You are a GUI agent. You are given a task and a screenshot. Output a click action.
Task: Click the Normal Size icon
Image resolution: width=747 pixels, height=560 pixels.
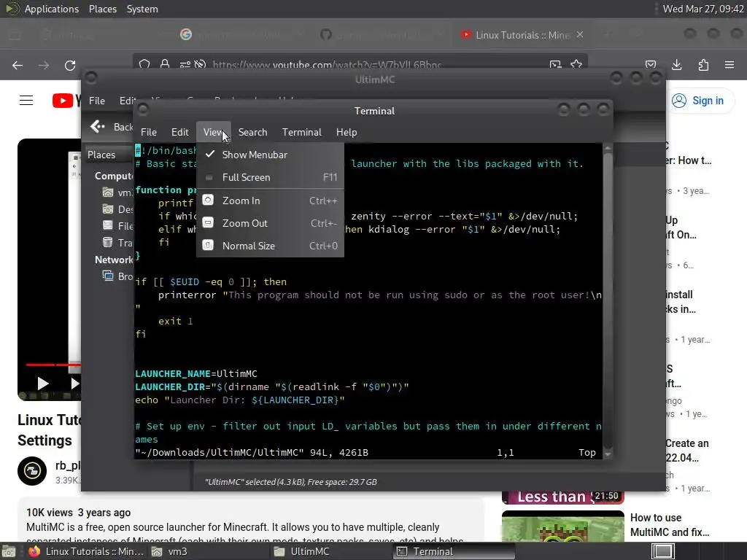pos(208,246)
